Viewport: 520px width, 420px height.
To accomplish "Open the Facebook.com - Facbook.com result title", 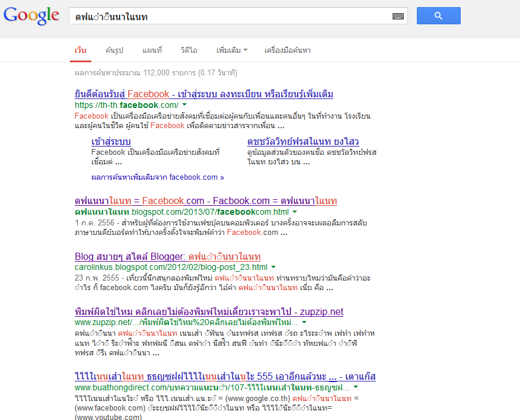I will (206, 201).
